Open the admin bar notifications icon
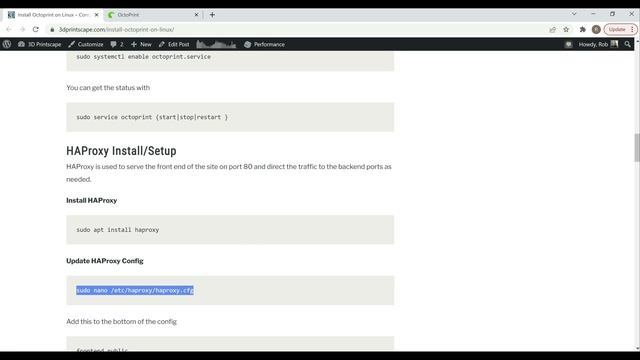 (568, 44)
